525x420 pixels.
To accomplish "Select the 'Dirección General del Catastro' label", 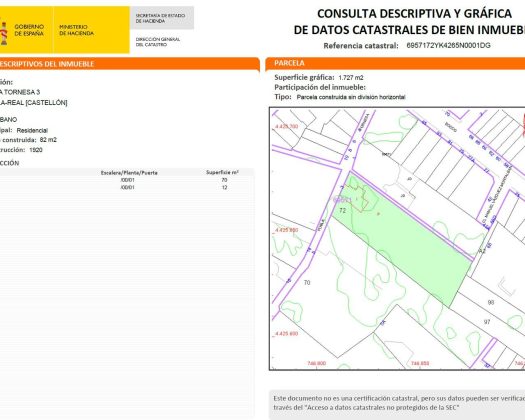I will point(158,42).
